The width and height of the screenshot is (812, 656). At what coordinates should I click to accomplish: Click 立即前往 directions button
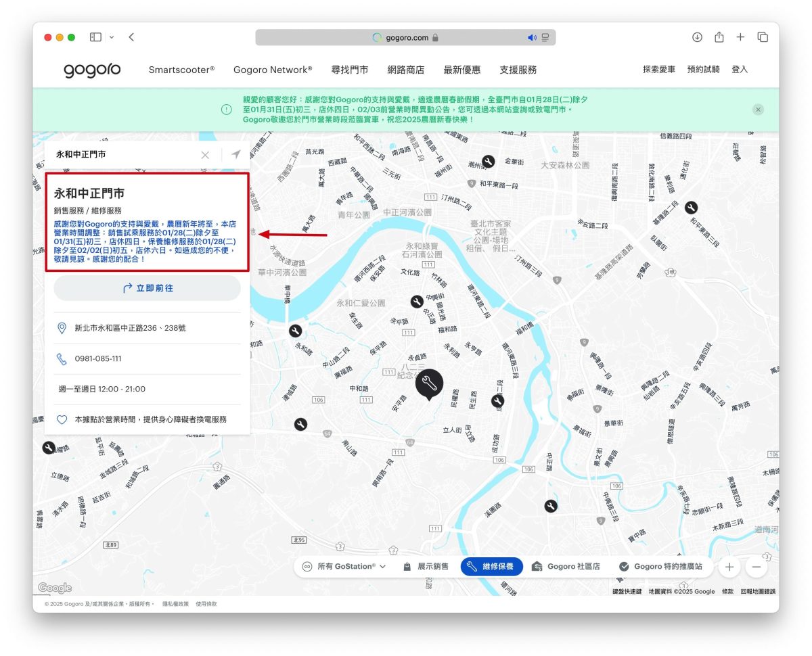pos(148,288)
